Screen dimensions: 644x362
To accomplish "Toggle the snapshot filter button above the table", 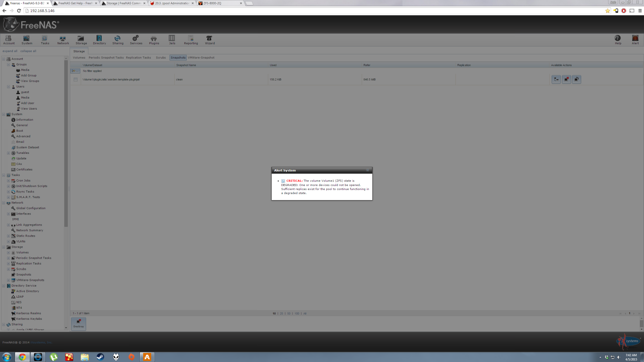I will pos(75,71).
